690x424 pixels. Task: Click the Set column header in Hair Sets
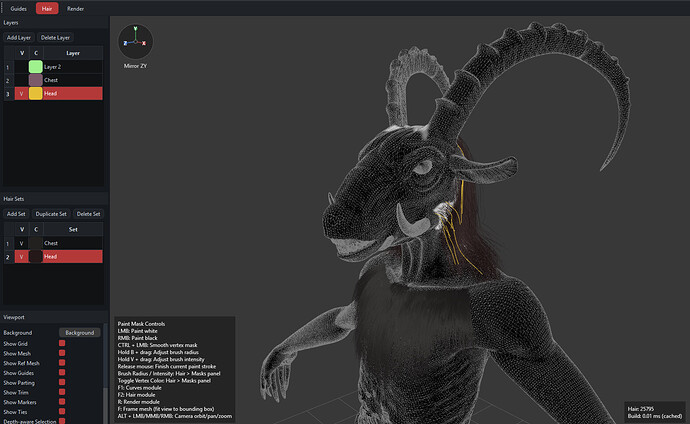click(x=73, y=230)
